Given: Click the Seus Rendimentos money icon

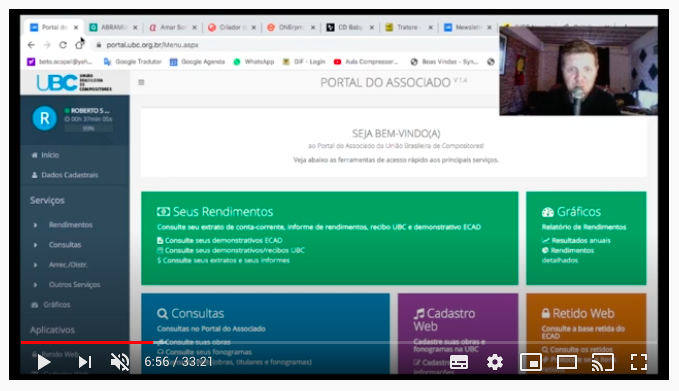Looking at the screenshot, I should coord(163,212).
